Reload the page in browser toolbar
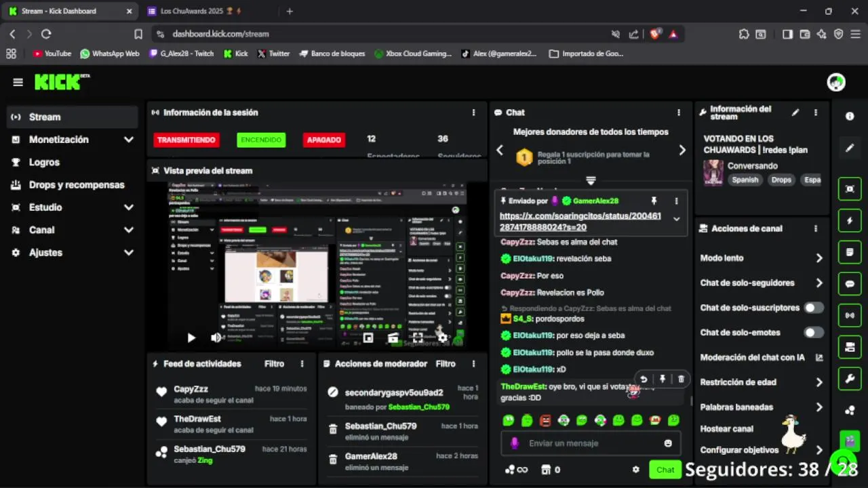This screenshot has height=488, width=868. click(x=46, y=34)
